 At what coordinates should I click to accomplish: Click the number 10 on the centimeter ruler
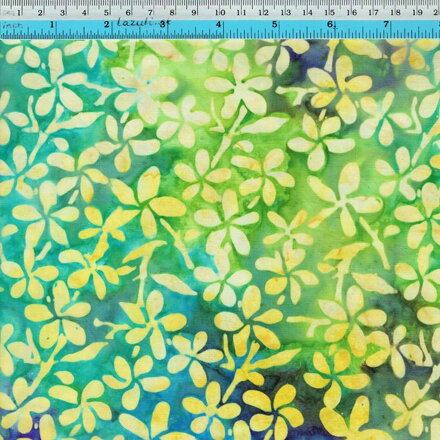point(219,13)
